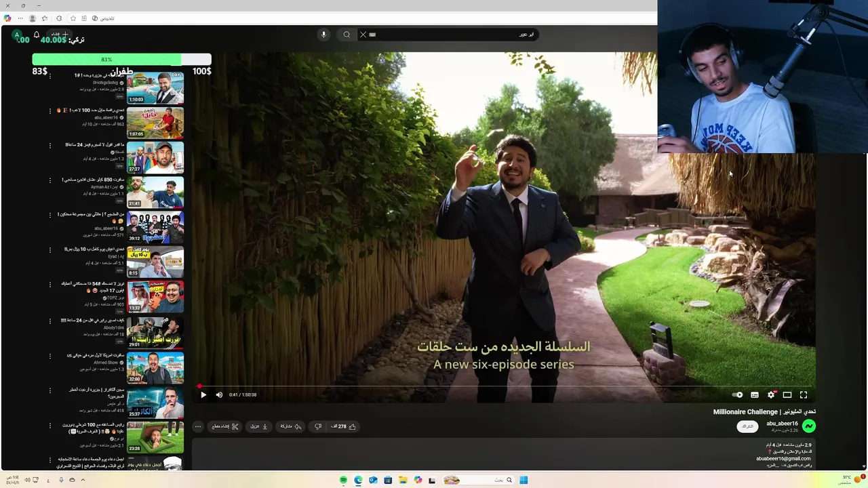This screenshot has width=868, height=488.
Task: Open options menu for Abody1dini video
Action: 50,321
